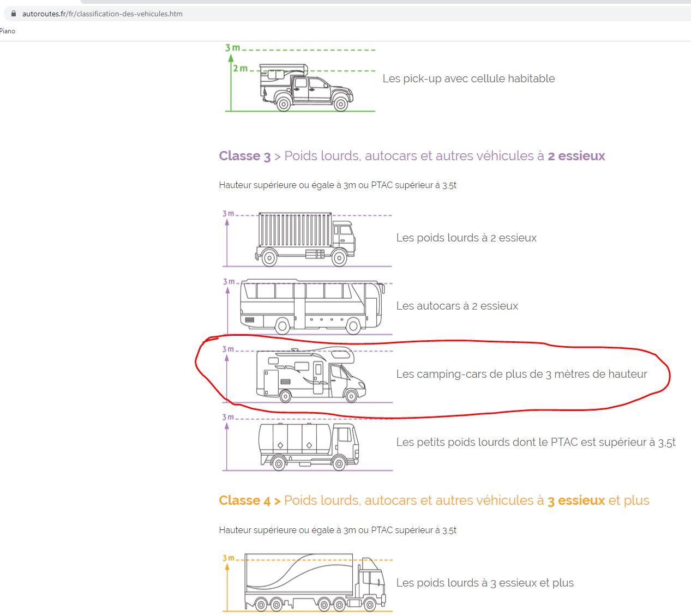
Task: Click the 2-axle container truck illustration
Action: click(305, 239)
